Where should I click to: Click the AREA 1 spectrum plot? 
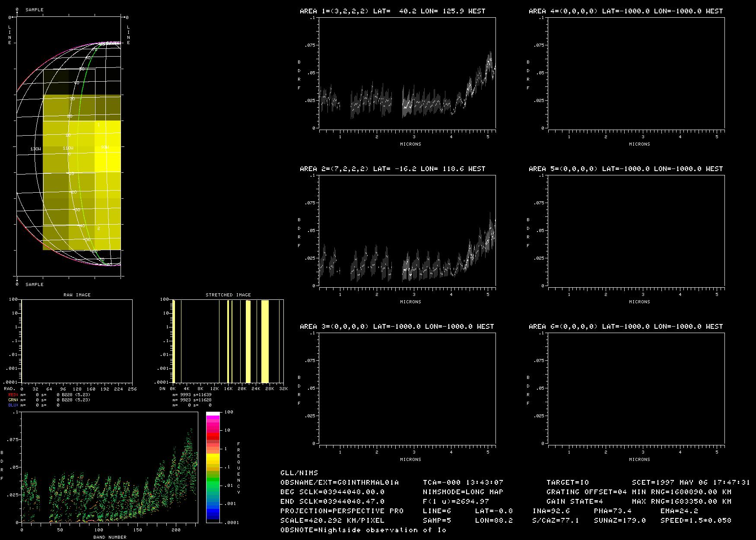point(407,73)
